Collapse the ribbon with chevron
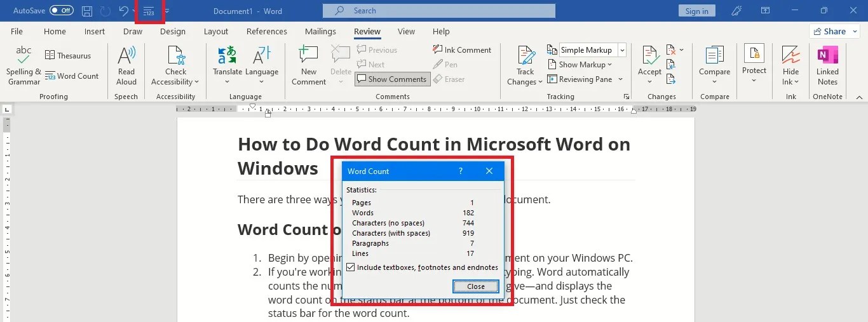Screen dimensions: 868x322 (858, 97)
